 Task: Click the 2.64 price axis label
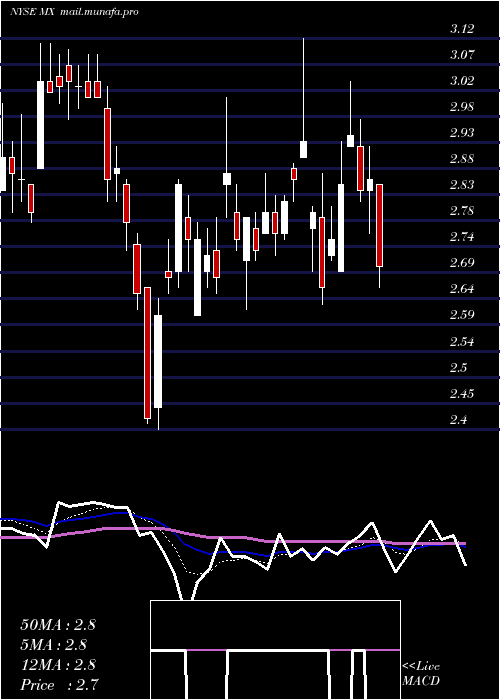pyautogui.click(x=462, y=289)
